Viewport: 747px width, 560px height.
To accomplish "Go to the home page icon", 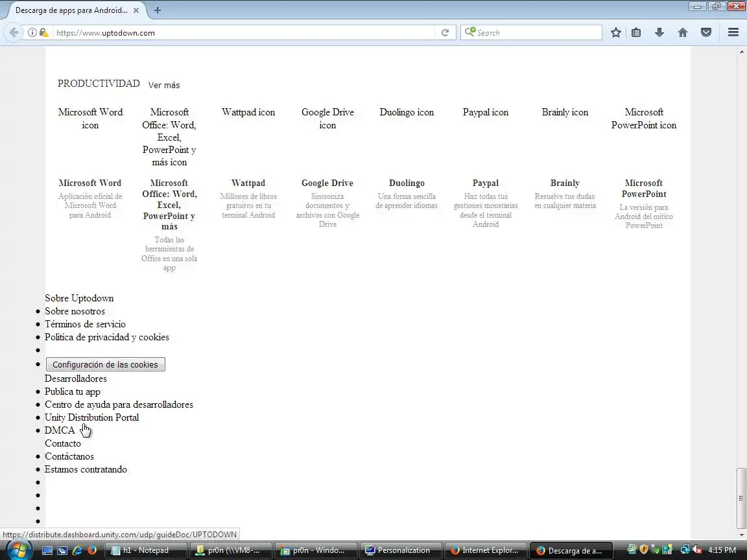I will (683, 32).
